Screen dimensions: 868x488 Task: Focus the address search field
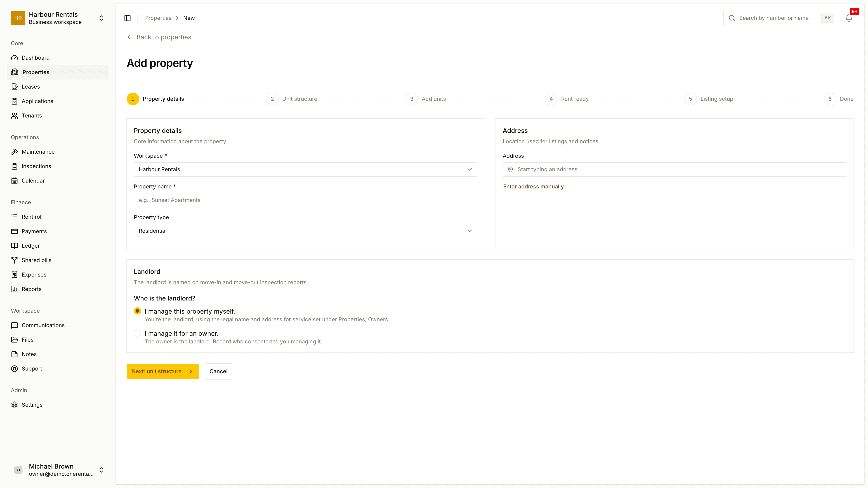pyautogui.click(x=674, y=169)
